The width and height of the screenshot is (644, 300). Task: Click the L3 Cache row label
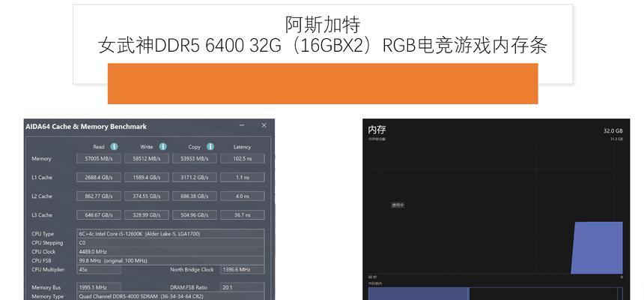pos(42,214)
